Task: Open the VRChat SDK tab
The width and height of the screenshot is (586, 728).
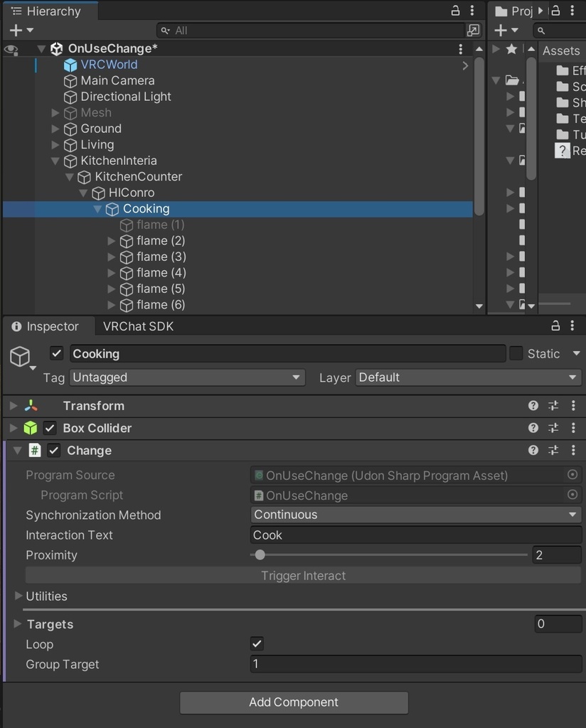Action: pos(139,326)
